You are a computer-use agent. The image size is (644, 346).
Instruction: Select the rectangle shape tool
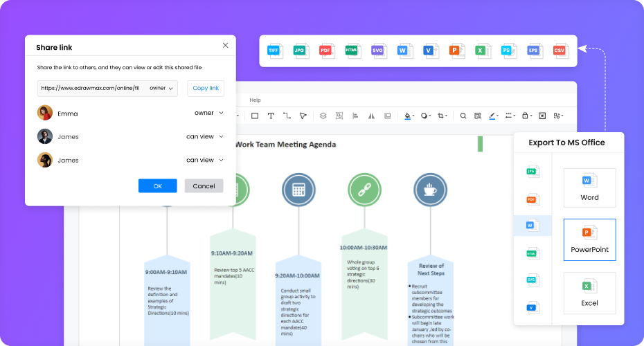point(254,116)
